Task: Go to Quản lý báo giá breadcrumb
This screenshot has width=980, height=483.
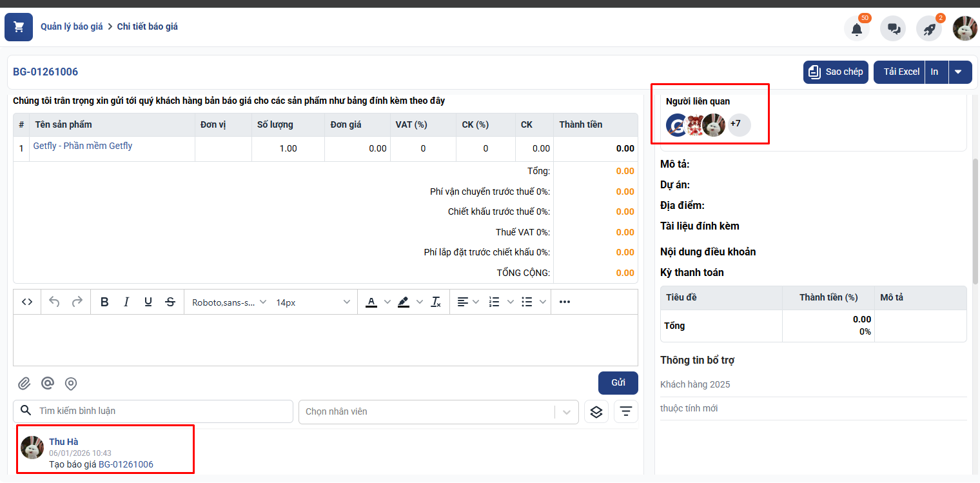Action: [72, 27]
